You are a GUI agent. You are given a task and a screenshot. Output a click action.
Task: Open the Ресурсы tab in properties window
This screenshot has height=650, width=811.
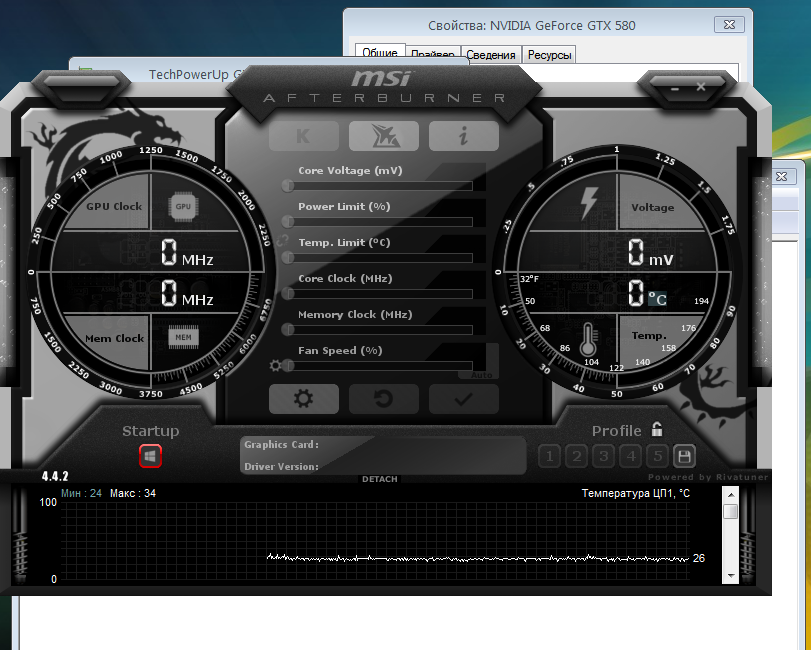(549, 55)
